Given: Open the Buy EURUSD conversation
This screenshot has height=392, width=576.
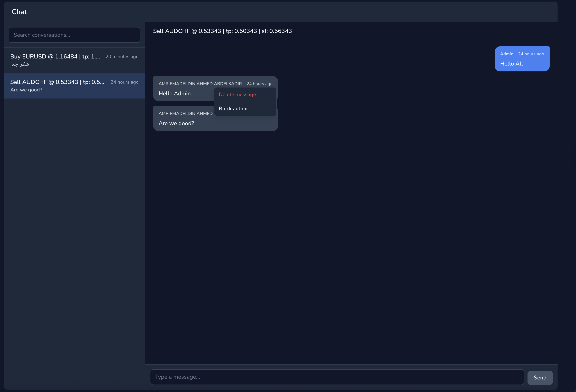Looking at the screenshot, I should 74,60.
